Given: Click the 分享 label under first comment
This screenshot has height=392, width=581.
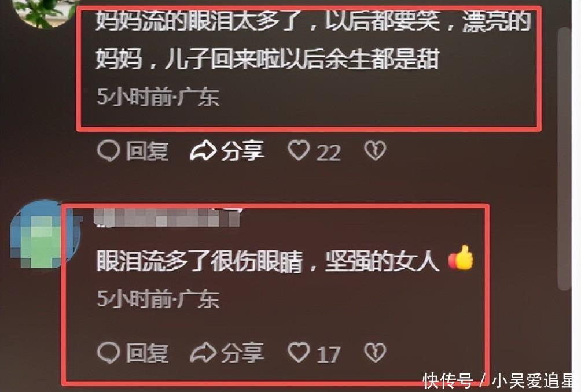Looking at the screenshot, I should [242, 151].
